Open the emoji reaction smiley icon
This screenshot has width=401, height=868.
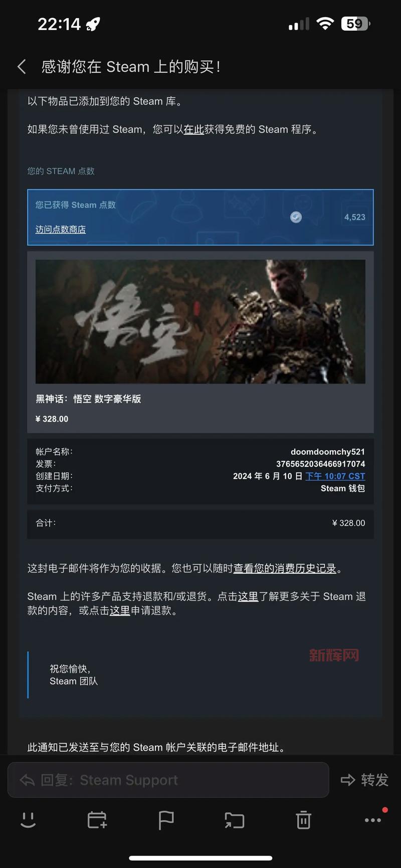(x=28, y=820)
